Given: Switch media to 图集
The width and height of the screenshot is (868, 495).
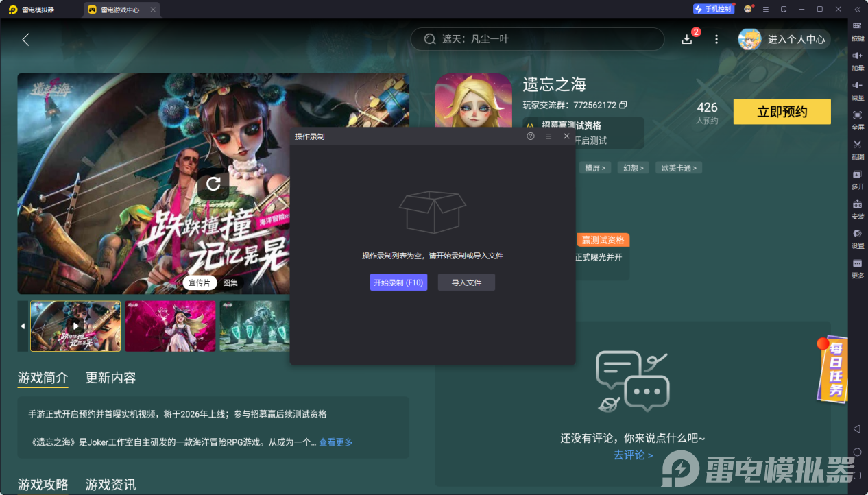Looking at the screenshot, I should (230, 282).
